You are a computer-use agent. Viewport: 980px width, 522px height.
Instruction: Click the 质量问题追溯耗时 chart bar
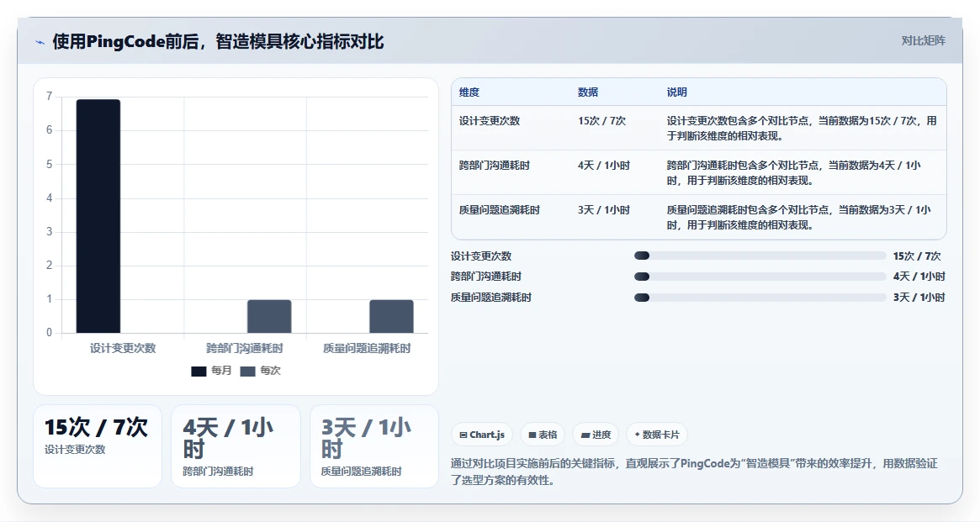pos(391,316)
